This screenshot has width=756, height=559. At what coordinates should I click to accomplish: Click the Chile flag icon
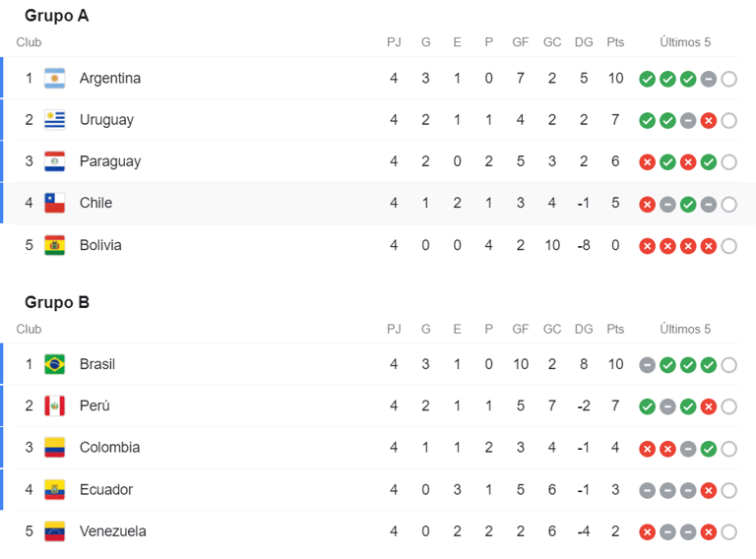point(54,203)
